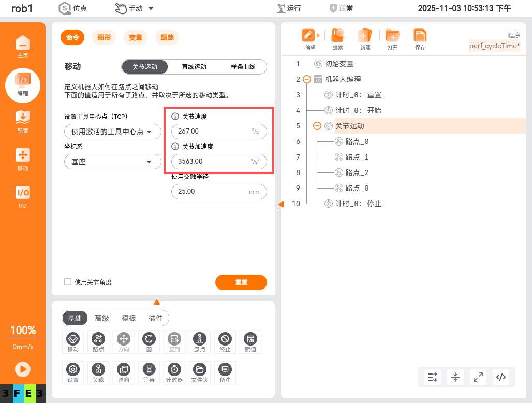Image resolution: width=532 pixels, height=403 pixels.
Task: Add a 路点 waypoint command
Action: pos(98,341)
